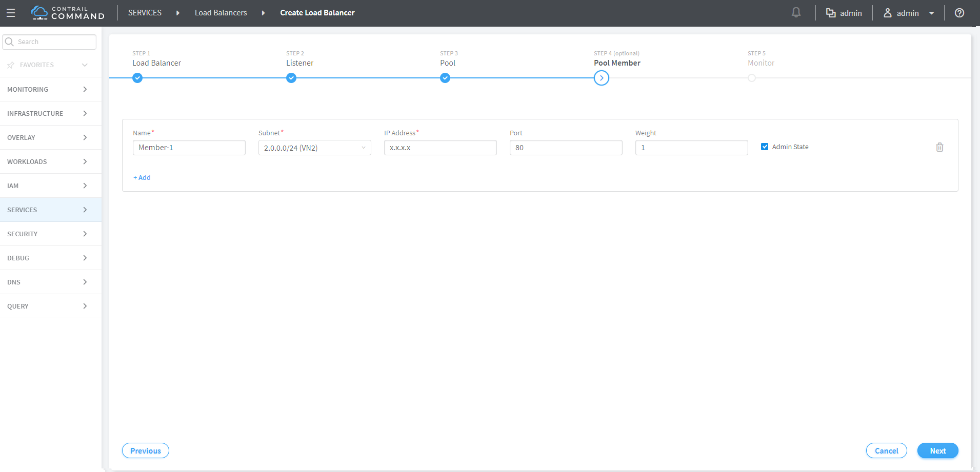Open the Subnet dropdown

(x=314, y=148)
